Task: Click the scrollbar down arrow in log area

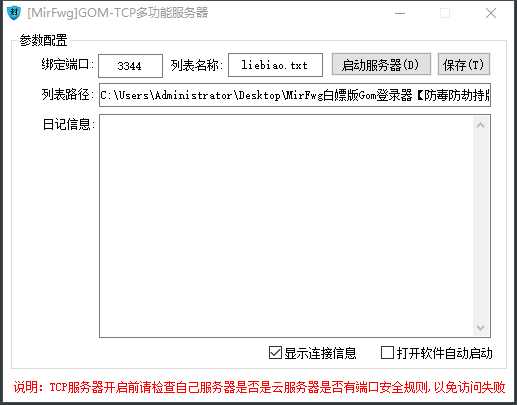Action: [x=480, y=327]
